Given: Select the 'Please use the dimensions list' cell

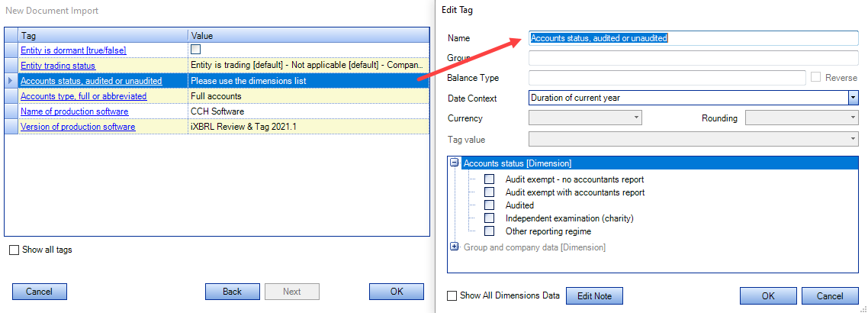Looking at the screenshot, I should [x=309, y=81].
